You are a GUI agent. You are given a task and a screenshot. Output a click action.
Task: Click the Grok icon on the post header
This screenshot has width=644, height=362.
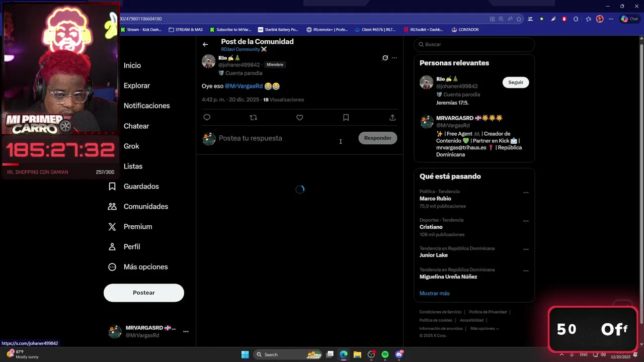point(385,58)
